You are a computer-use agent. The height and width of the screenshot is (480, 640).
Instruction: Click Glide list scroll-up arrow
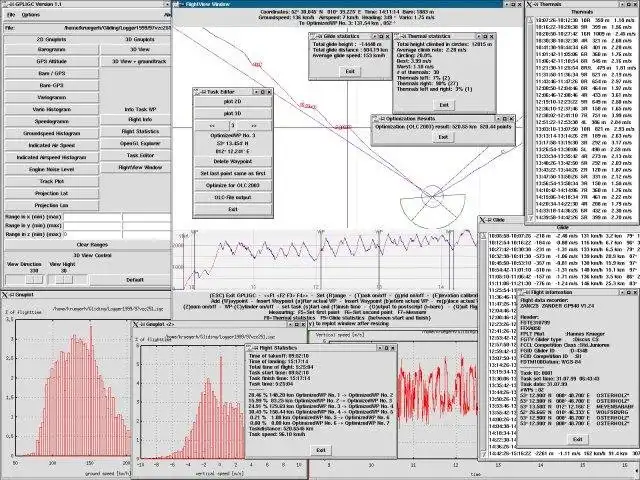[x=483, y=236]
